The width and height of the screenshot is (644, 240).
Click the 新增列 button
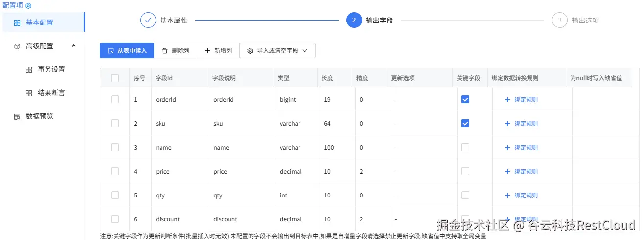218,50
